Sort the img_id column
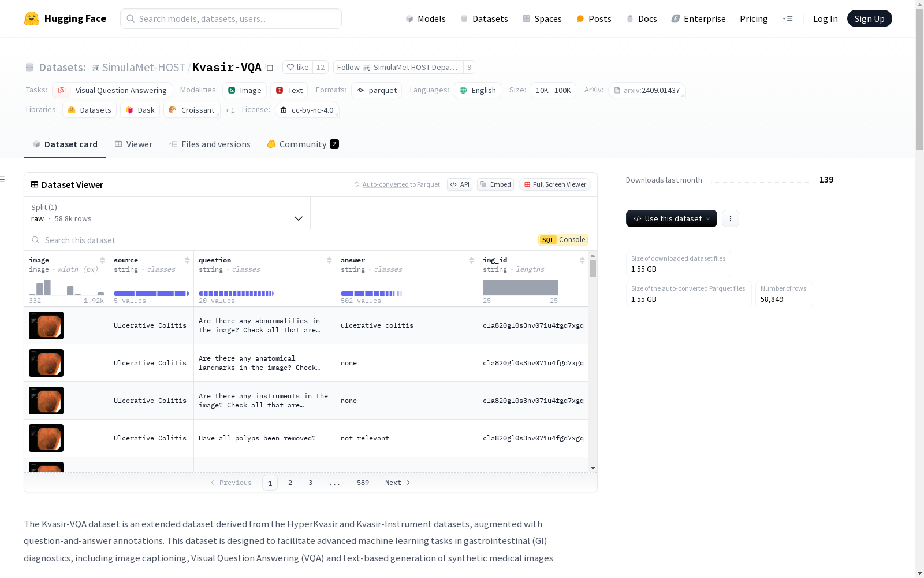This screenshot has height=578, width=924. pyautogui.click(x=582, y=260)
